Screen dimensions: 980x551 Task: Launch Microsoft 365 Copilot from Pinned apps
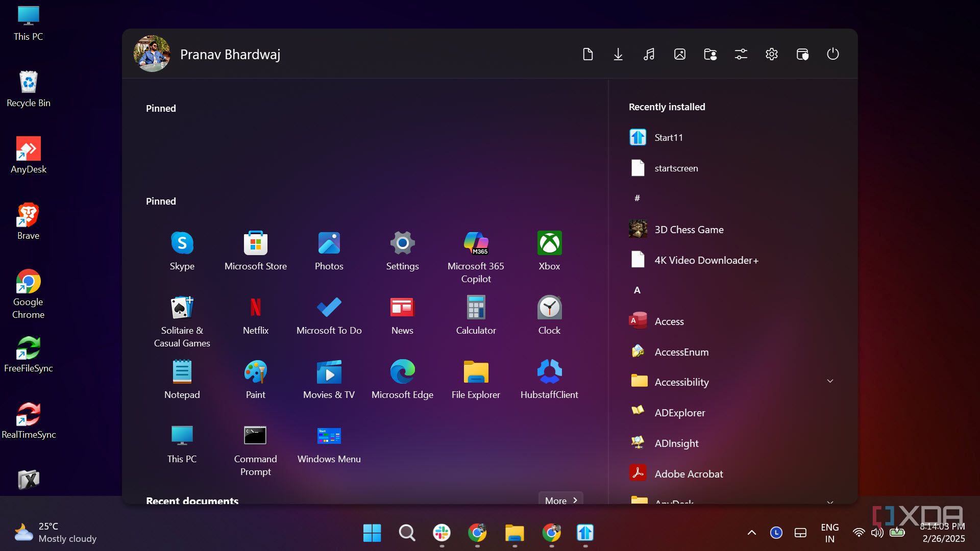[x=476, y=244]
